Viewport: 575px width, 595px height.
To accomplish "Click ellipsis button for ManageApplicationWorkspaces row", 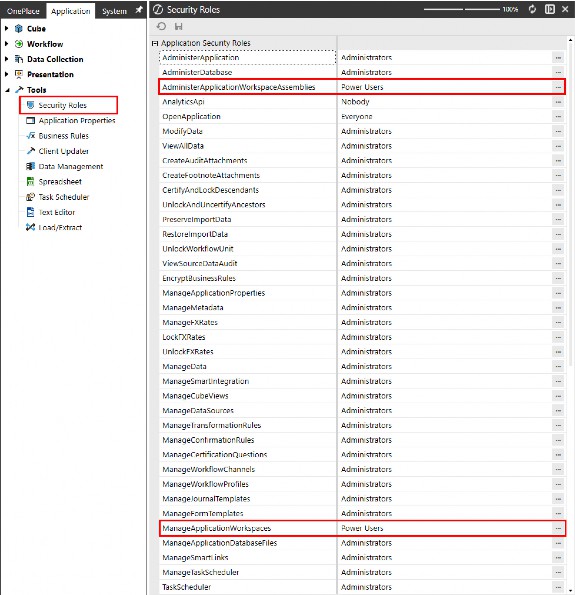I will (x=558, y=528).
